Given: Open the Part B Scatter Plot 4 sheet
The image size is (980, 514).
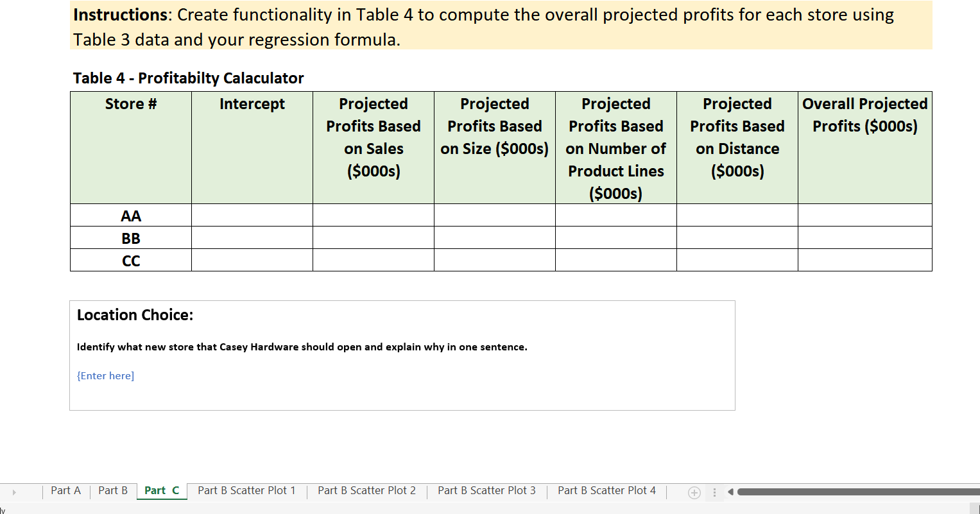Looking at the screenshot, I should 606,490.
